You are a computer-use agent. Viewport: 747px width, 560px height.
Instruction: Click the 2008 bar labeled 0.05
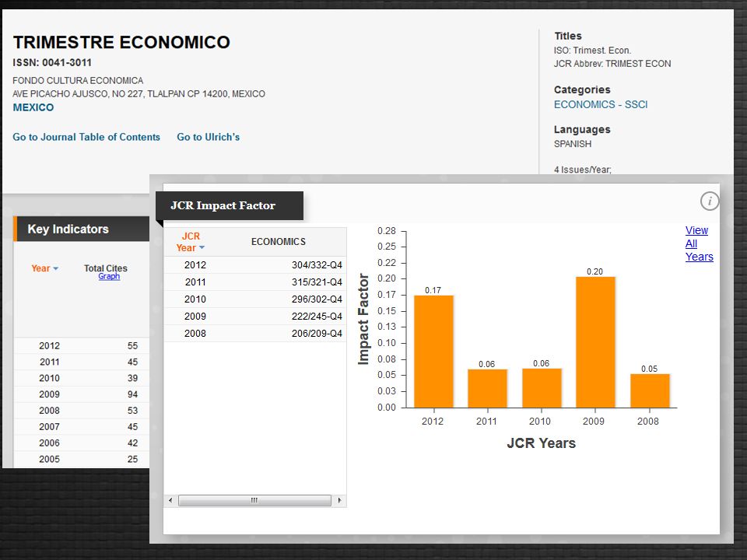pos(650,390)
